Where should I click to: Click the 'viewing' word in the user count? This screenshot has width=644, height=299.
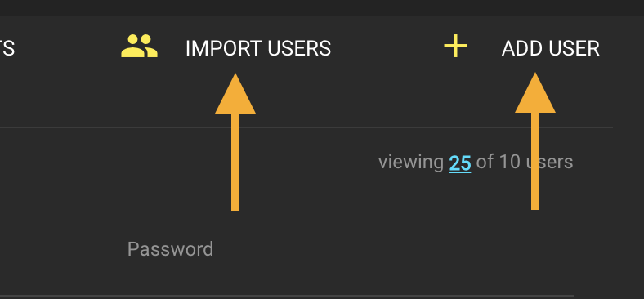coord(411,163)
